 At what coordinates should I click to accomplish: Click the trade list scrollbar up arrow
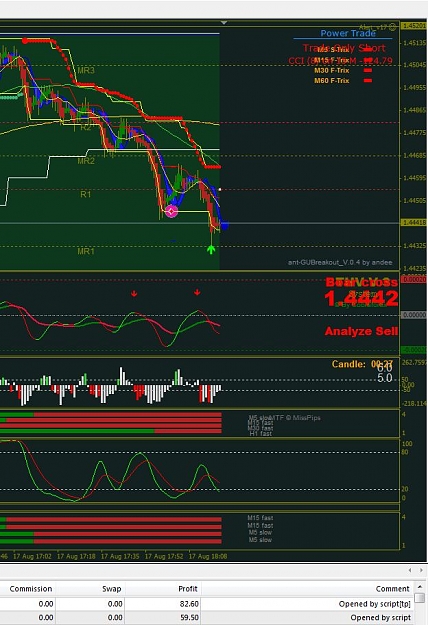(x=419, y=587)
